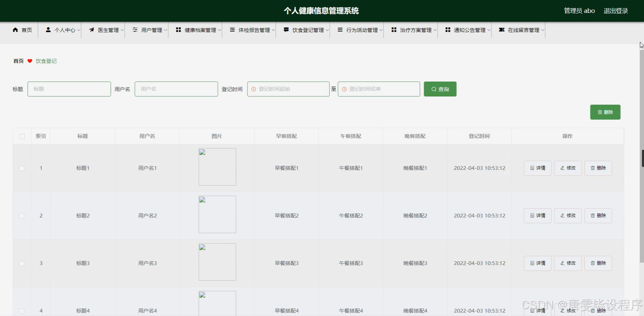Click the grid icon for 健康档案管理
Image resolution: width=644 pixels, height=316 pixels.
178,30
